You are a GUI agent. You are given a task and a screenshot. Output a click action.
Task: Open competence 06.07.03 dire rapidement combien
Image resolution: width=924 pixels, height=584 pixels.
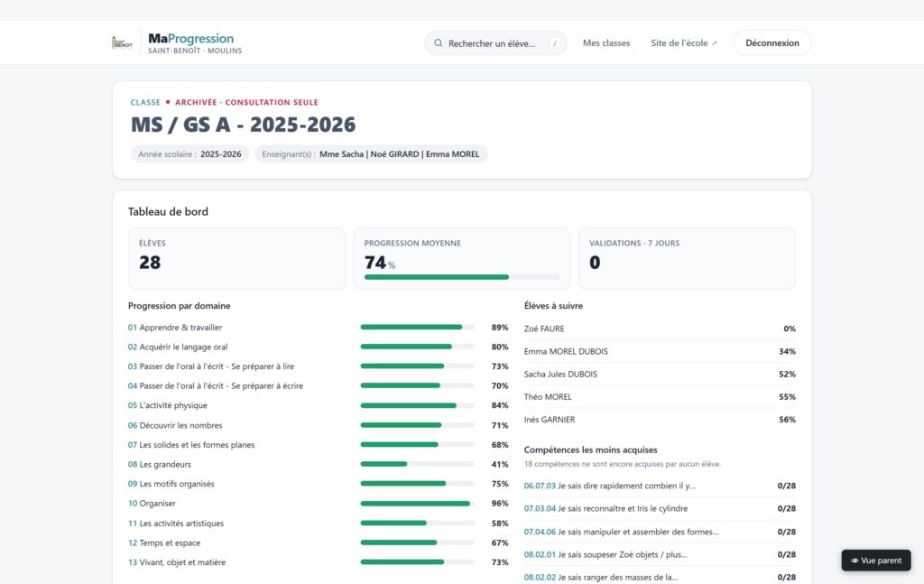point(660,486)
